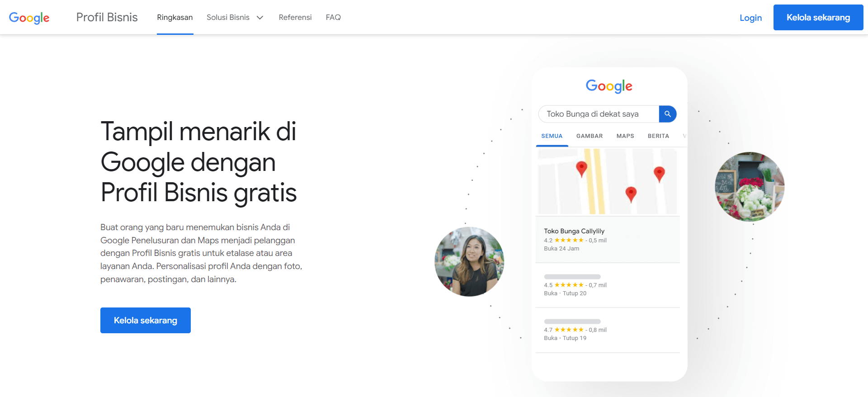Expand the Solusi Bisnis dropdown menu
The height and width of the screenshot is (397, 868).
coord(235,17)
